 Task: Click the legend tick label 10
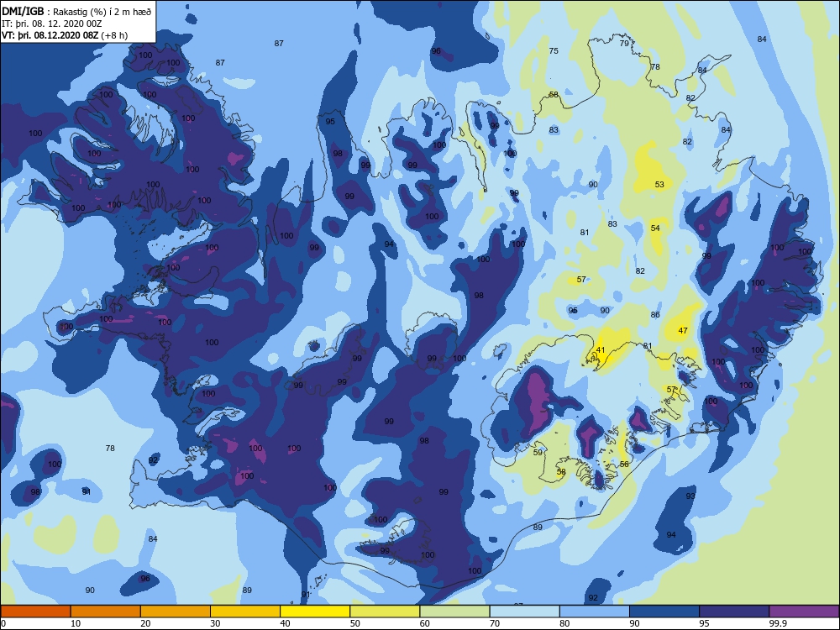[76, 623]
